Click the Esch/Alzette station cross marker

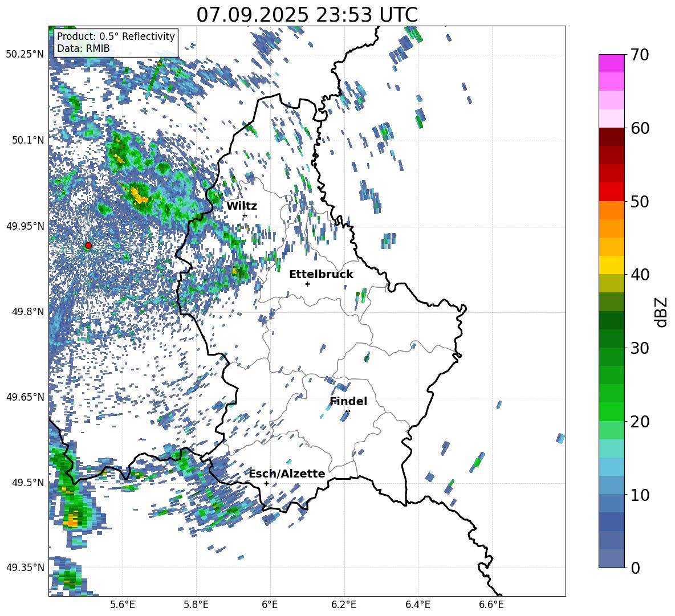266,483
